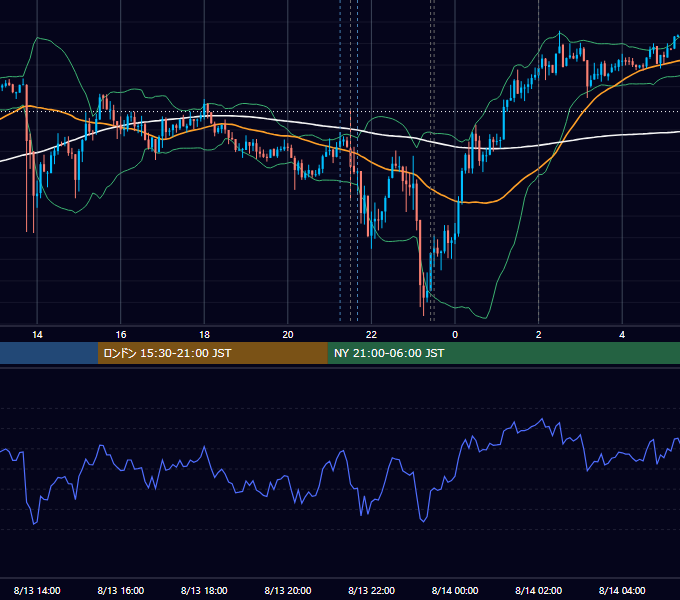Click the 8/13 20:00 date label
This screenshot has height=600, width=680.
288,590
